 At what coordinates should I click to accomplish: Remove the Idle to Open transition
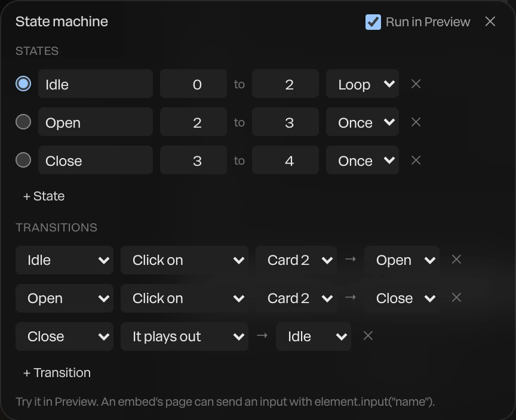click(456, 260)
